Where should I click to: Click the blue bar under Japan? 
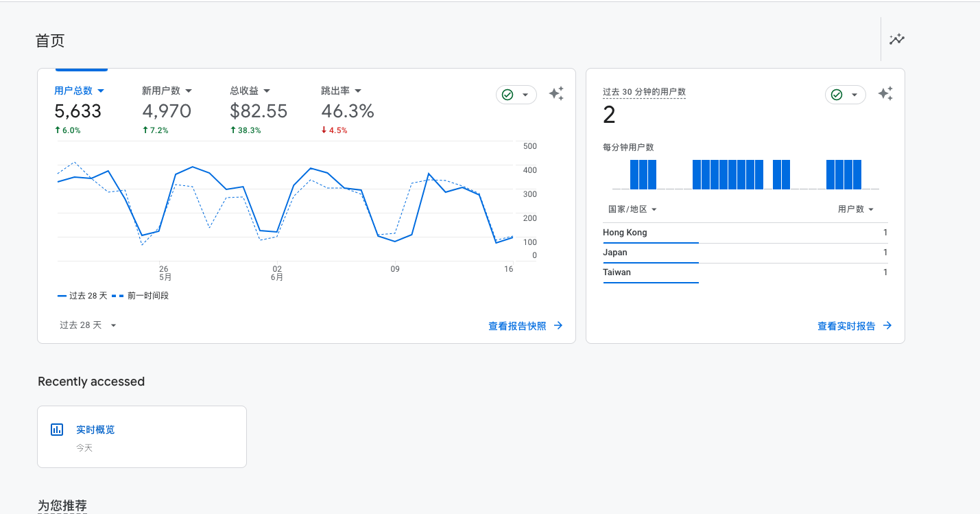650,263
